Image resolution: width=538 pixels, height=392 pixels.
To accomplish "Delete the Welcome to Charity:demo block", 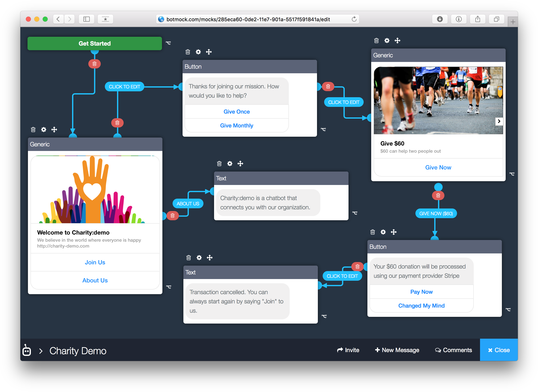I will click(x=33, y=130).
